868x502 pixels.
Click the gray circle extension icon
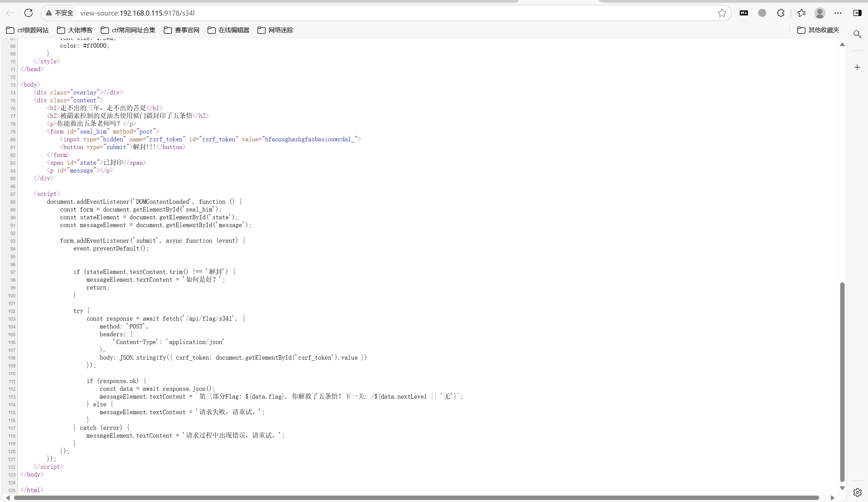click(x=762, y=13)
